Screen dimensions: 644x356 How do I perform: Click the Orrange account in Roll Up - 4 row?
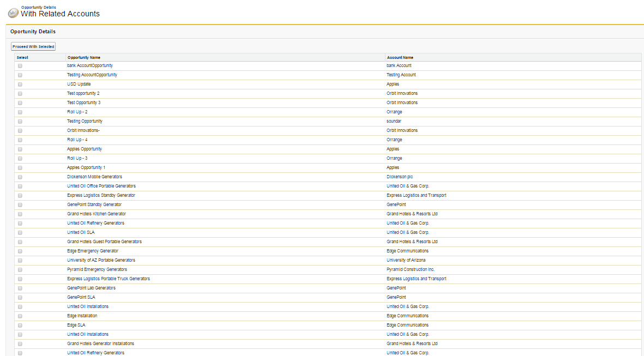coord(394,140)
